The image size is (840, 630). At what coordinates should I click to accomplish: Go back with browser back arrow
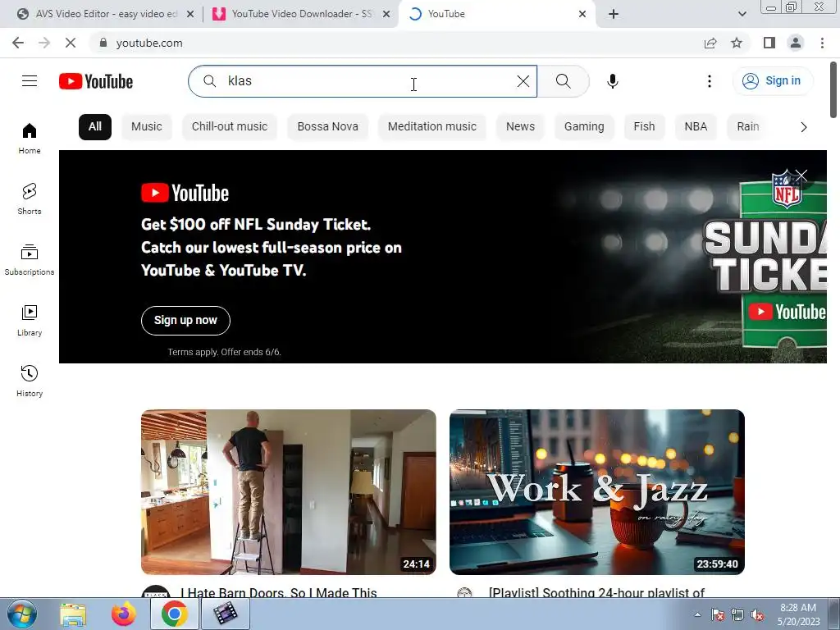coord(18,43)
